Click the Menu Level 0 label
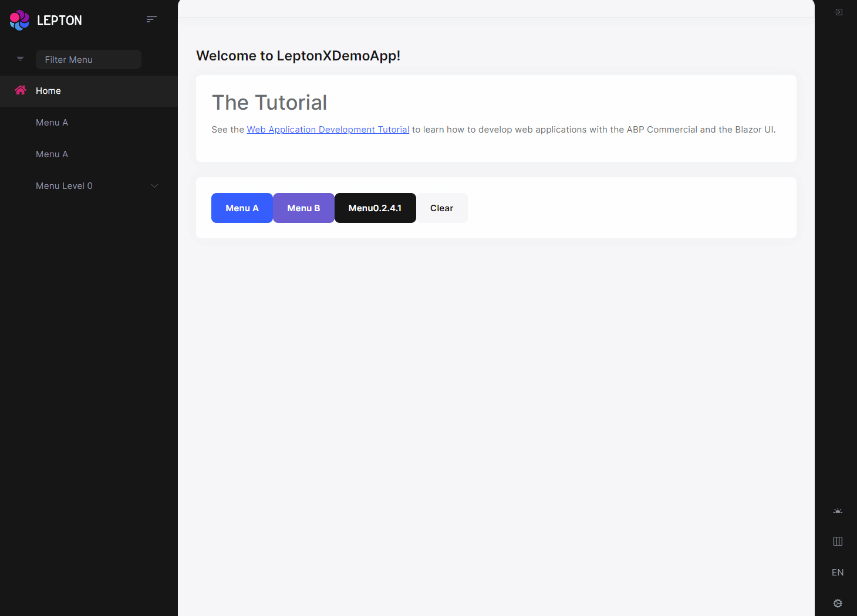The width and height of the screenshot is (857, 616). tap(64, 186)
